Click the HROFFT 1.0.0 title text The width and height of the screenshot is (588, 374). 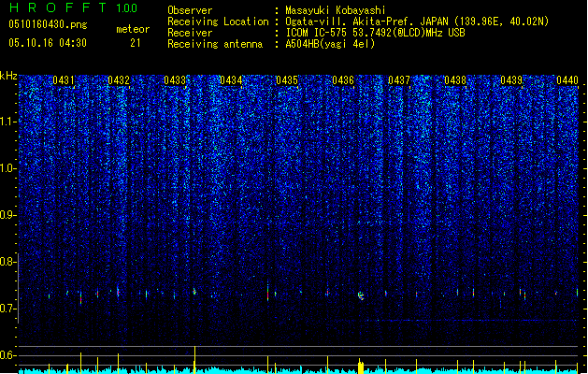pyautogui.click(x=73, y=7)
